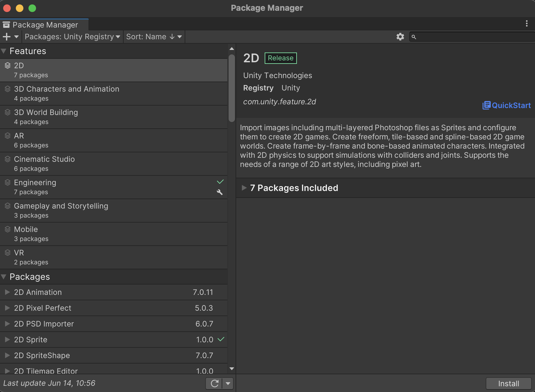Select the 2D Animation package
The image size is (535, 392).
coord(114,292)
